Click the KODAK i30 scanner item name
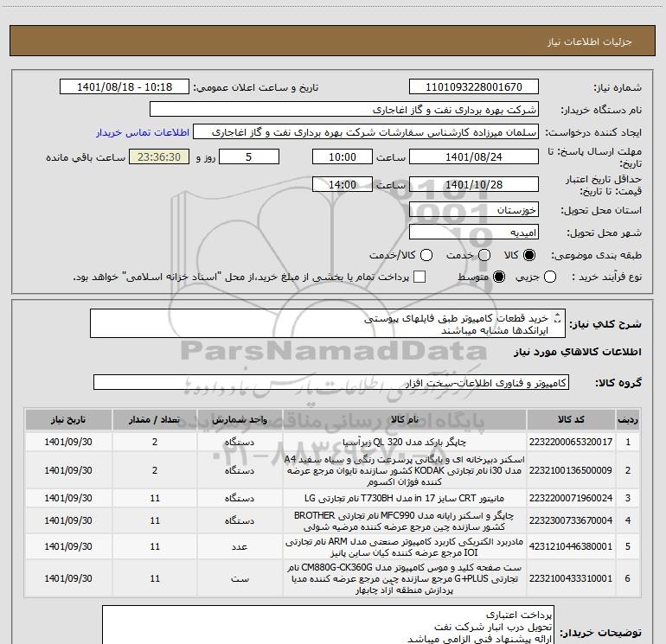Screen dimensions: 666x644 (x=405, y=470)
